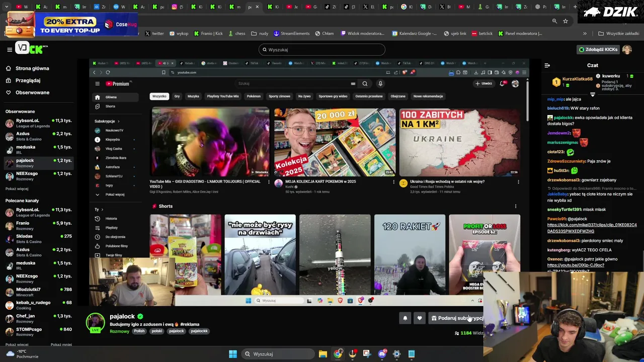Select the Pokémon filter chip on YouTube
Viewport: 644px width, 362px height.
pyautogui.click(x=254, y=96)
